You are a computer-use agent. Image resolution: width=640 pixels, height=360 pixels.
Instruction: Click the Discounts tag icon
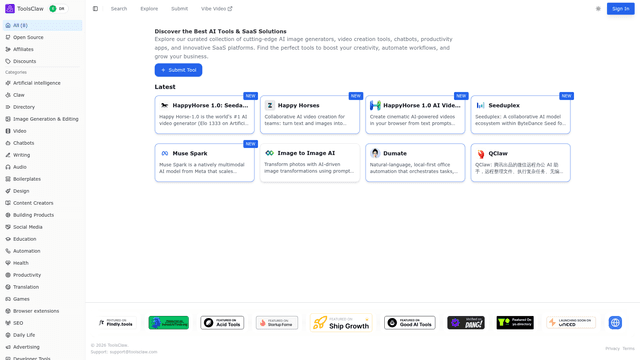(8, 61)
